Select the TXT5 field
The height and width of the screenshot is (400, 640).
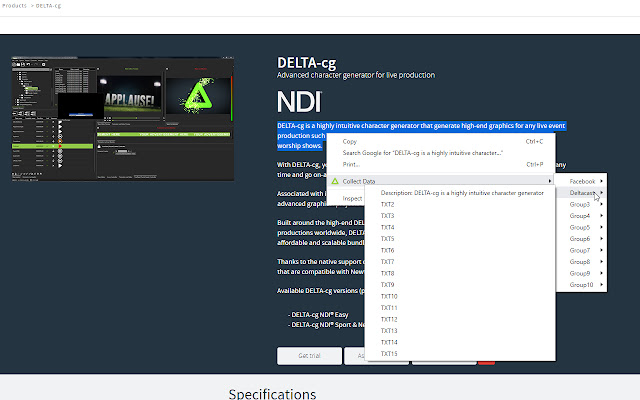pyautogui.click(x=460, y=238)
